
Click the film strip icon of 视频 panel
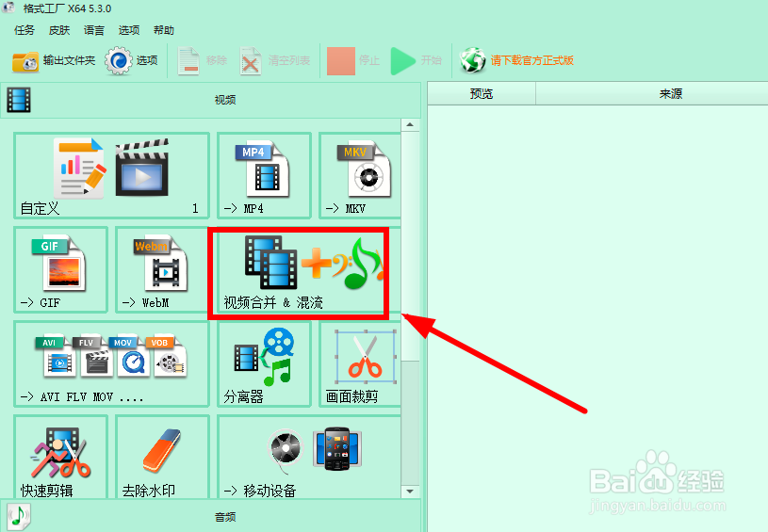tap(19, 100)
